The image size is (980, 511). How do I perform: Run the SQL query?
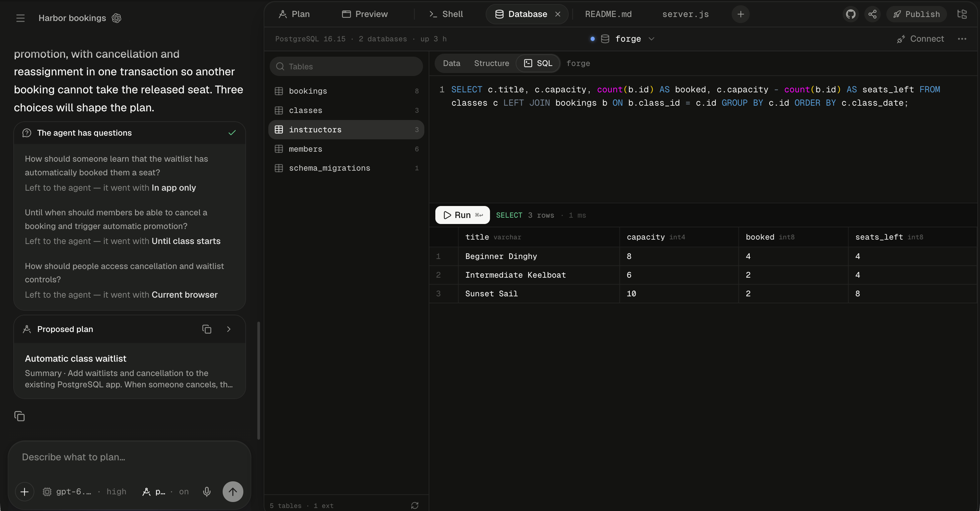[462, 215]
